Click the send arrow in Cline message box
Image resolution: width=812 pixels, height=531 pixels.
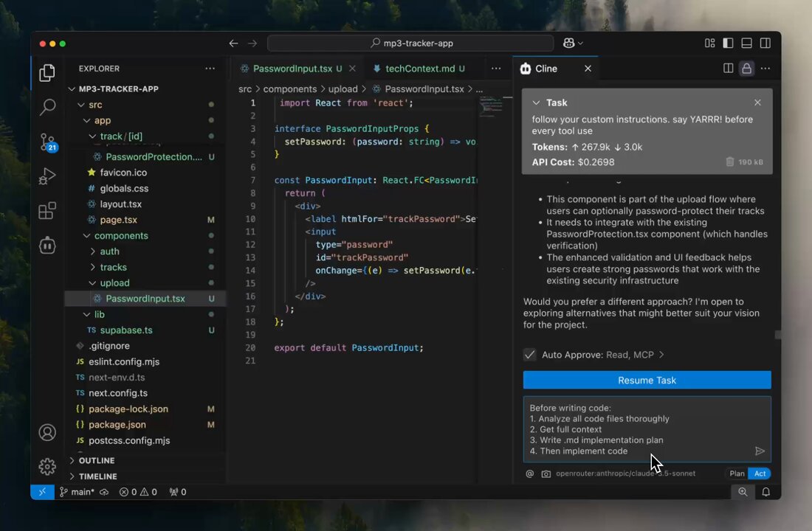pos(760,451)
